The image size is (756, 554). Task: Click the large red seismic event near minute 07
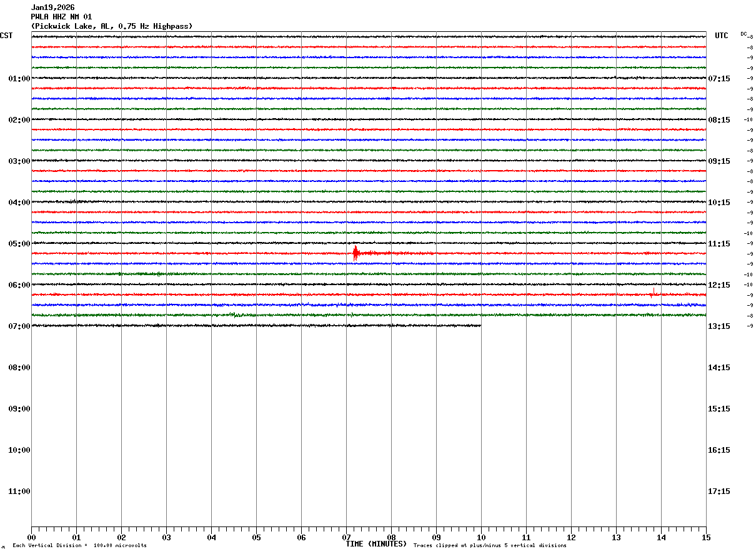[x=356, y=253]
